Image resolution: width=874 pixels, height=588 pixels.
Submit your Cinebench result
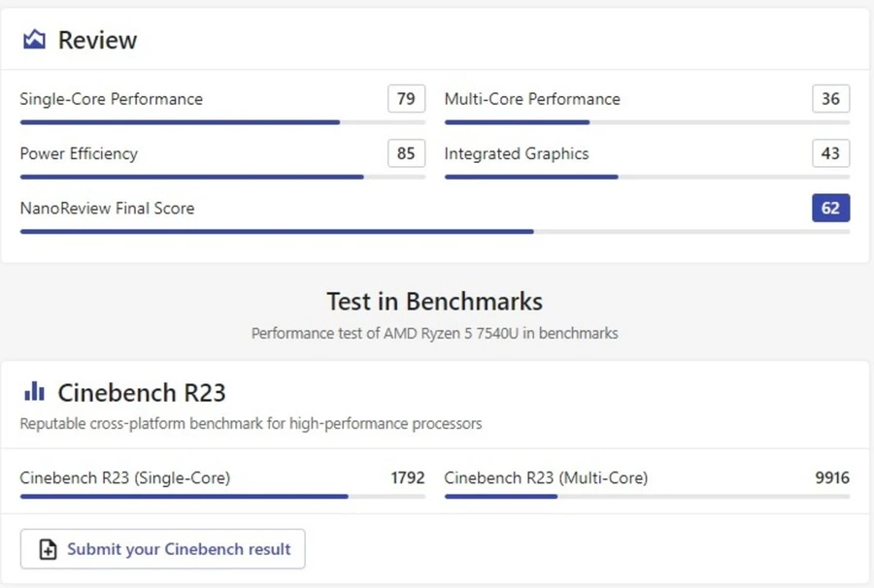[x=163, y=549]
